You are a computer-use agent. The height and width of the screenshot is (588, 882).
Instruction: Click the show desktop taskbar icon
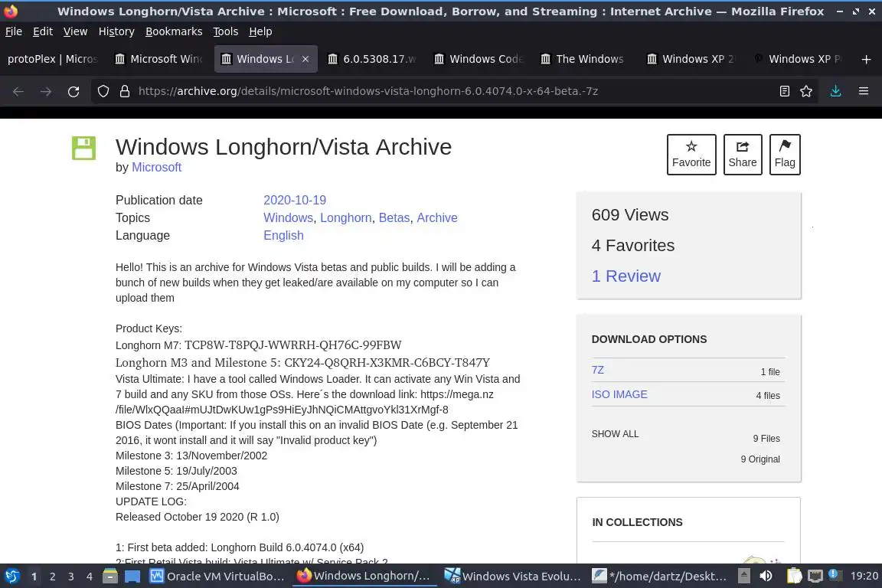pos(132,577)
